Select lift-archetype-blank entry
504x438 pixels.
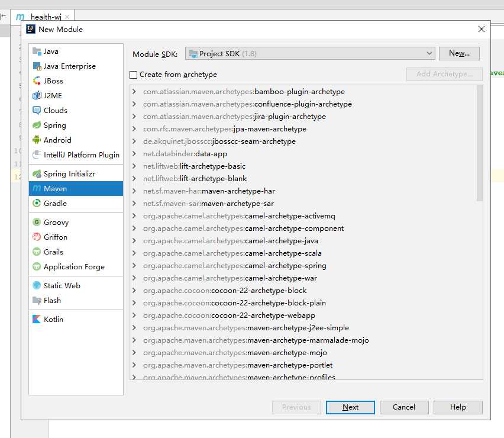195,179
